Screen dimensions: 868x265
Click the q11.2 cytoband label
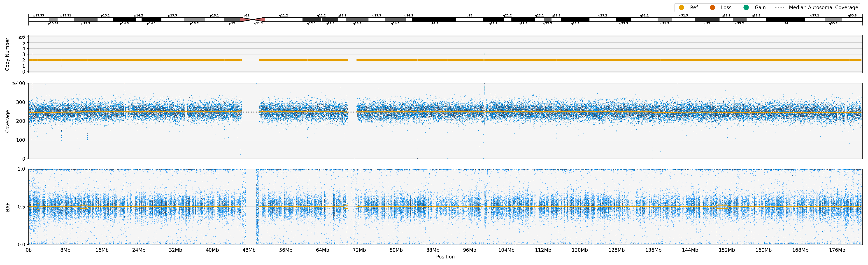click(x=283, y=16)
